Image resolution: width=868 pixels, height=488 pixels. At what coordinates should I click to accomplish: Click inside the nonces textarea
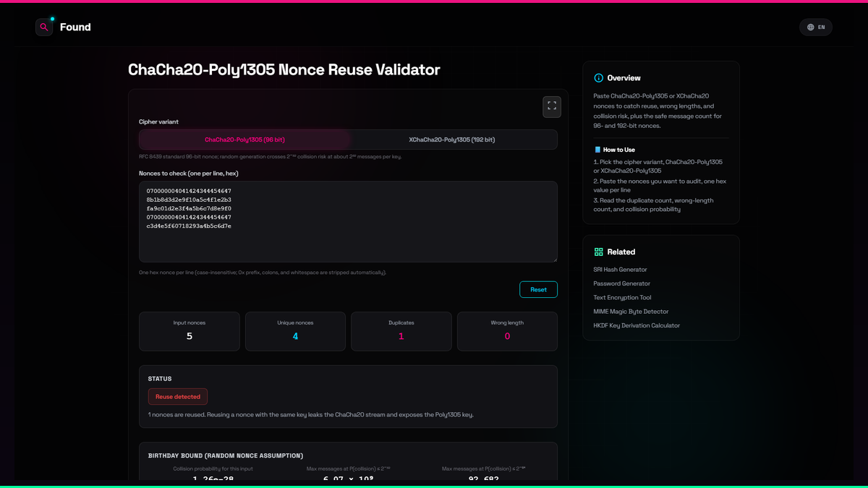click(x=348, y=221)
